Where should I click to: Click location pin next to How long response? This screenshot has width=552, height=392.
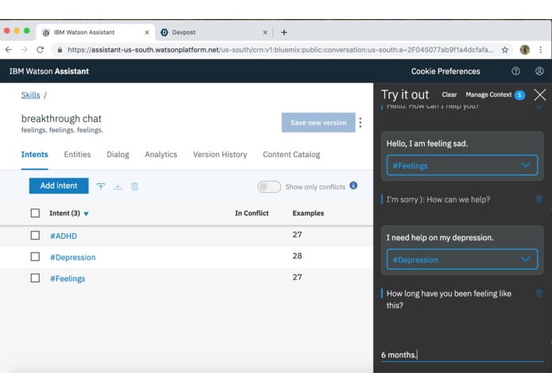pos(538,294)
